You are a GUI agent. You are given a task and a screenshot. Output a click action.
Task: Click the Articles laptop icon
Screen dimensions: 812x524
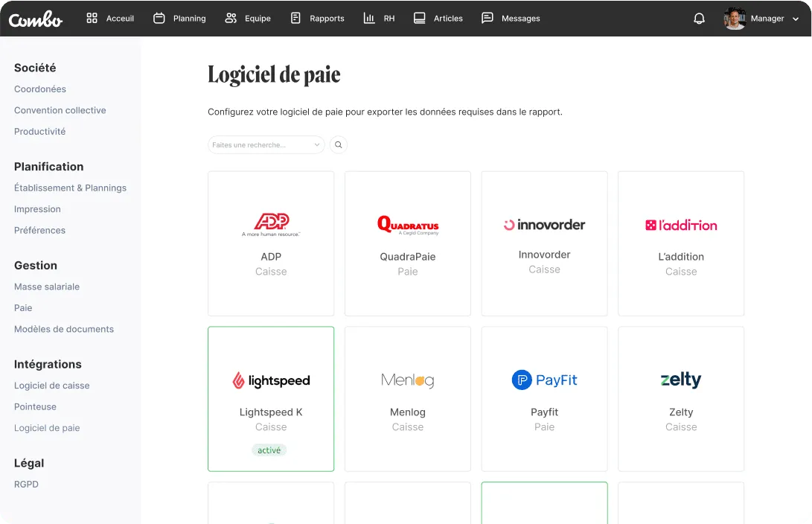click(x=420, y=18)
